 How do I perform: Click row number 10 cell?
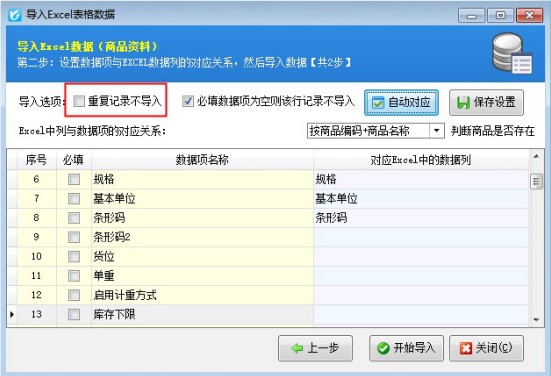pyautogui.click(x=36, y=256)
